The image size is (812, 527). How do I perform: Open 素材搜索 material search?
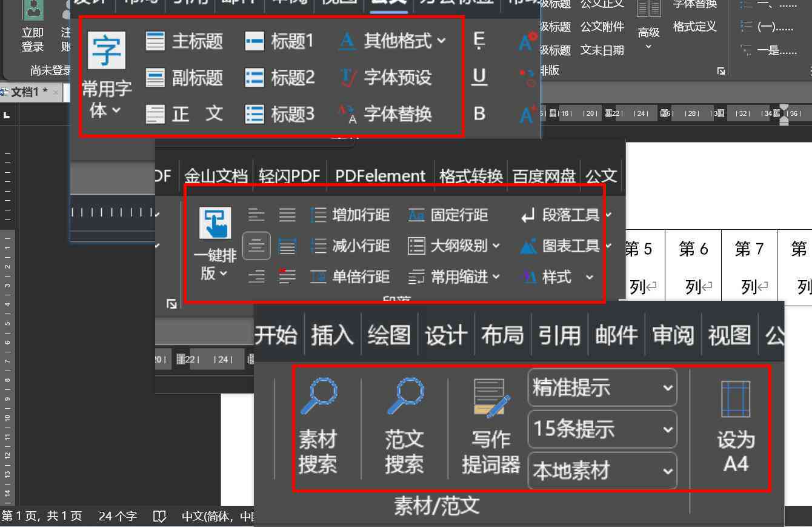(x=318, y=426)
